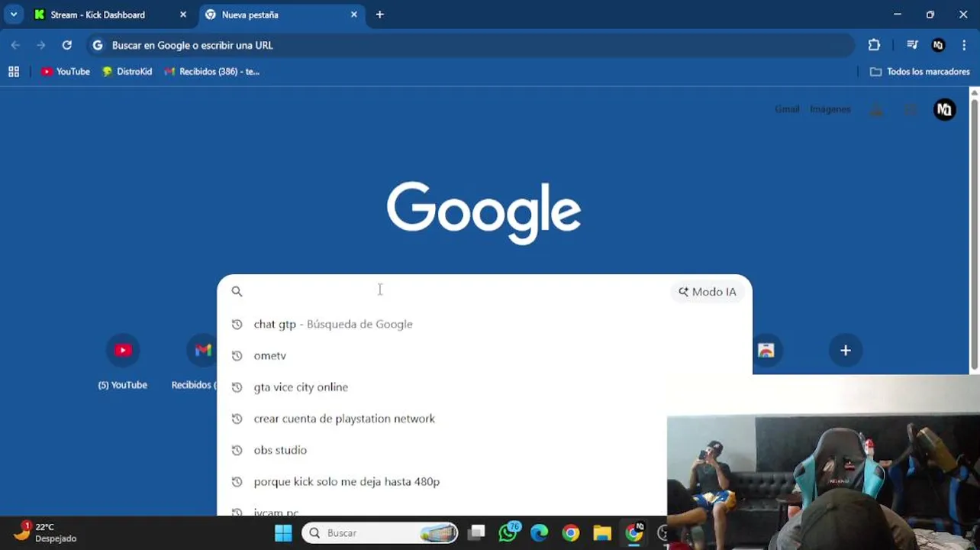Open the Recibidos (386) Gmail bookmark
Image resolution: width=980 pixels, height=550 pixels.
coord(212,72)
